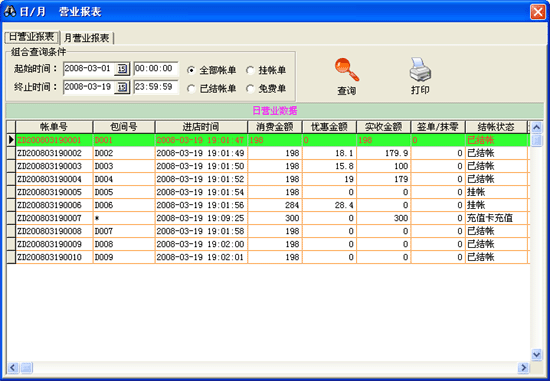Click 挂帐 status in D005 row
Screen dimensions: 550x381
[496, 192]
